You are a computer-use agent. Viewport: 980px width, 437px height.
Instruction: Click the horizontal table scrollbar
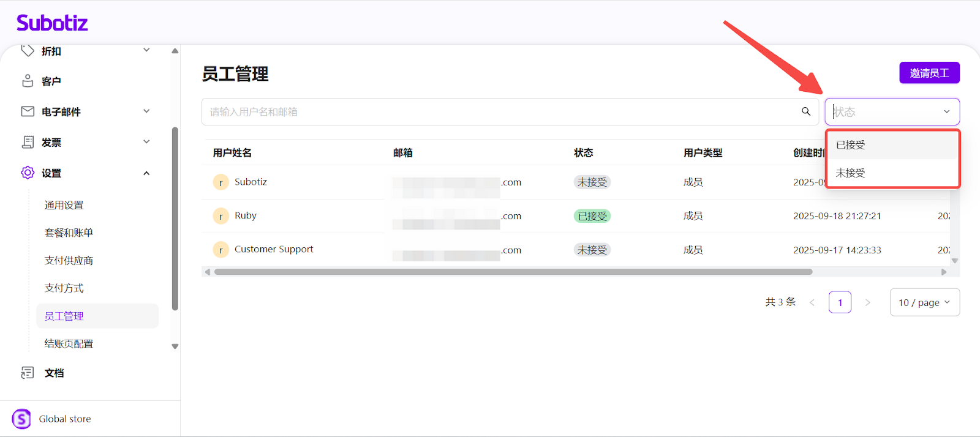pyautogui.click(x=513, y=272)
